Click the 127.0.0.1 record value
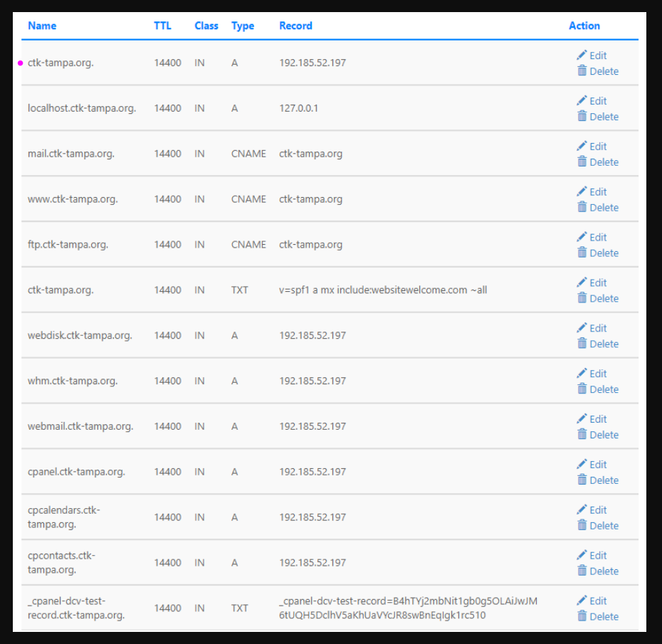This screenshot has width=662, height=644. [298, 108]
